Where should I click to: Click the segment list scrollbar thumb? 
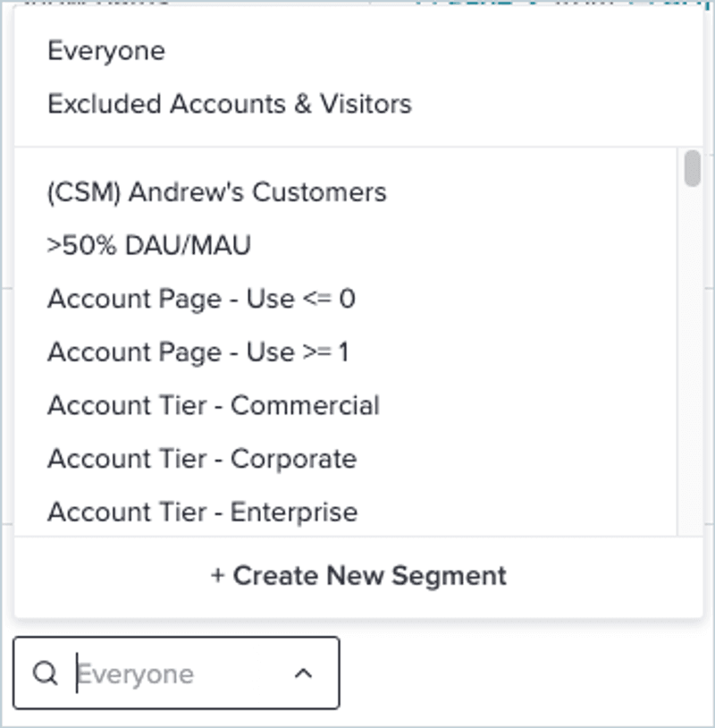click(692, 169)
